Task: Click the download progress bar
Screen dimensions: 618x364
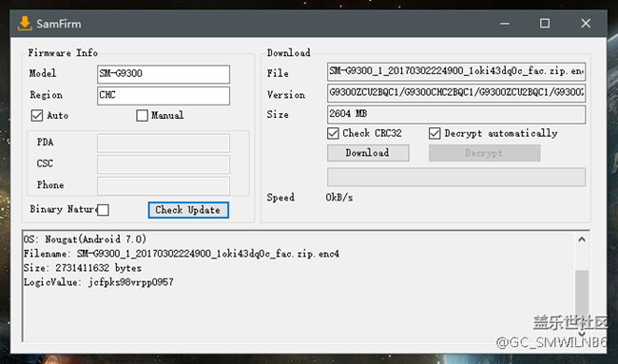Action: coord(456,178)
